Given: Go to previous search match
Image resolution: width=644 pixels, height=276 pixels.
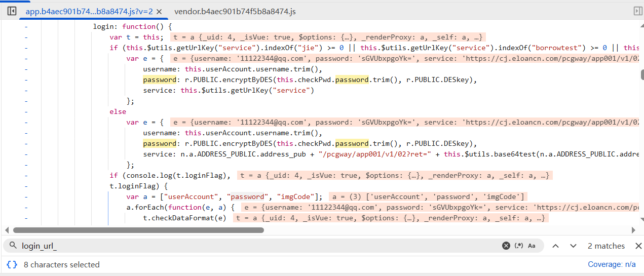Looking at the screenshot, I should [x=555, y=246].
